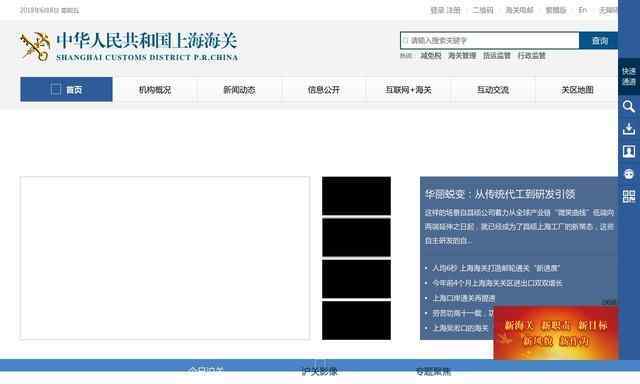The width and height of the screenshot is (640, 384).
Task: Switch to 繁體版 traditional Chinese version
Action: [x=556, y=10]
